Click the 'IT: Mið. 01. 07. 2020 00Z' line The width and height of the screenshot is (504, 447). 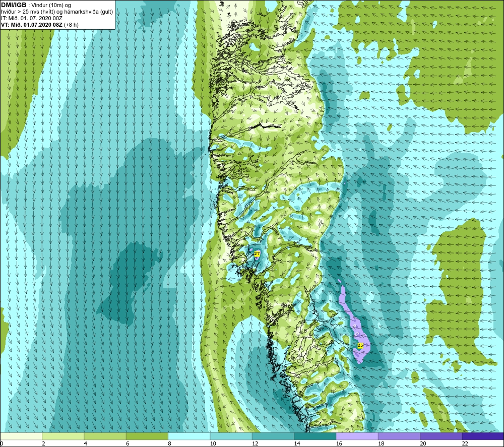[31, 18]
